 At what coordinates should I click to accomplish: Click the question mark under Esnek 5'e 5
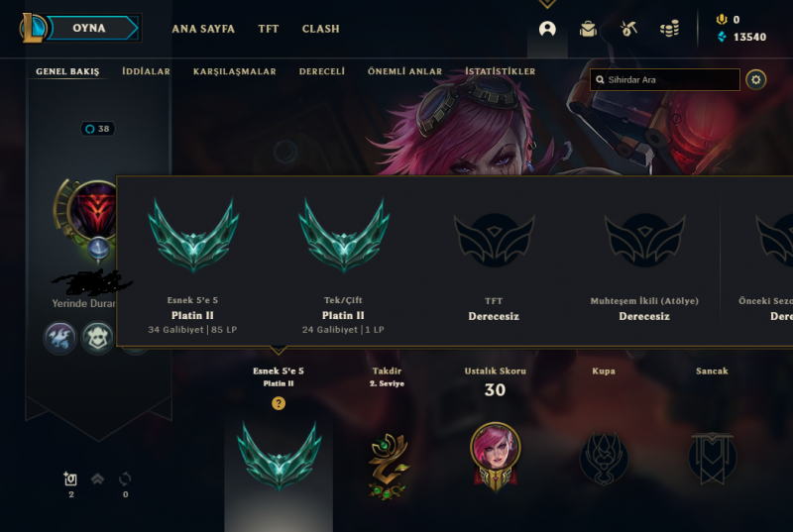[x=279, y=403]
